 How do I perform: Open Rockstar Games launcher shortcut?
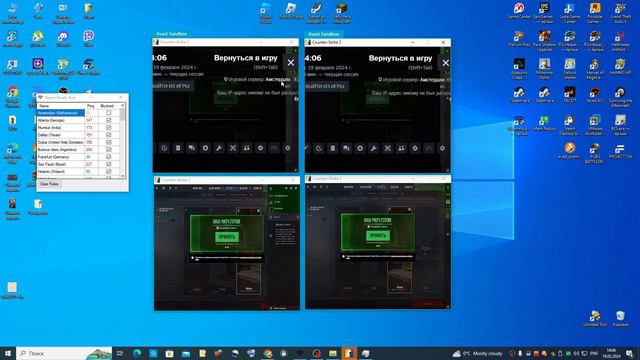tap(595, 13)
